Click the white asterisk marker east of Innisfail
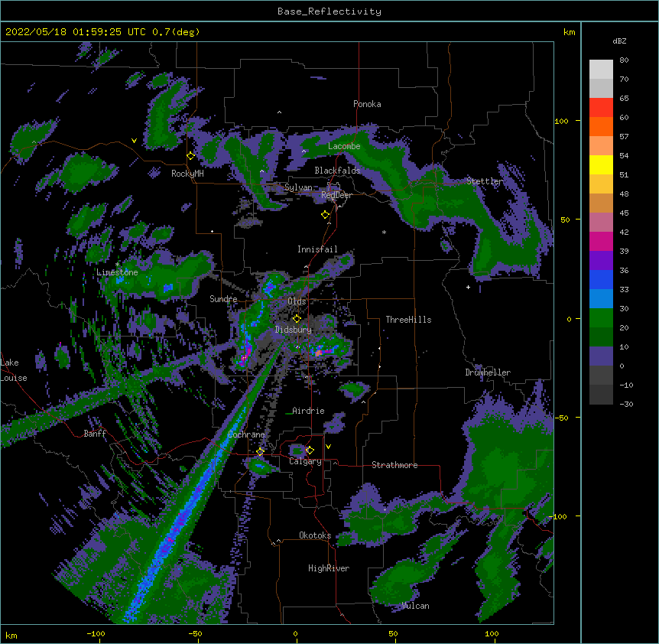The height and width of the screenshot is (644, 659). (x=384, y=232)
